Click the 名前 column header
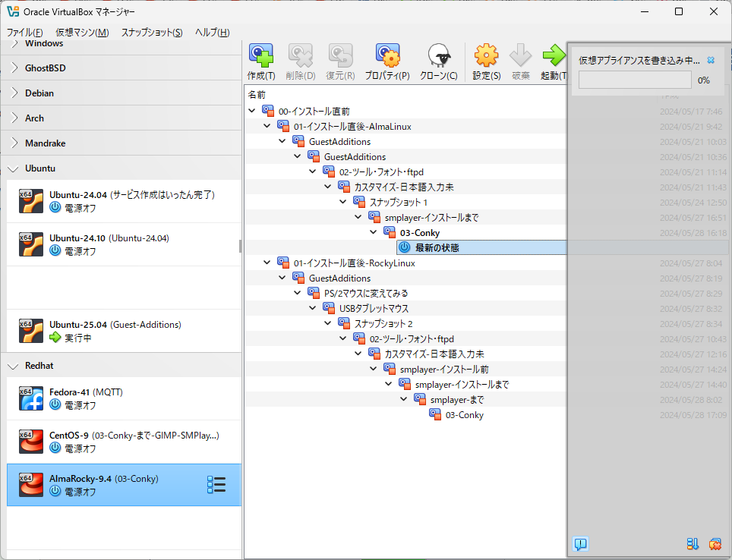 (257, 95)
